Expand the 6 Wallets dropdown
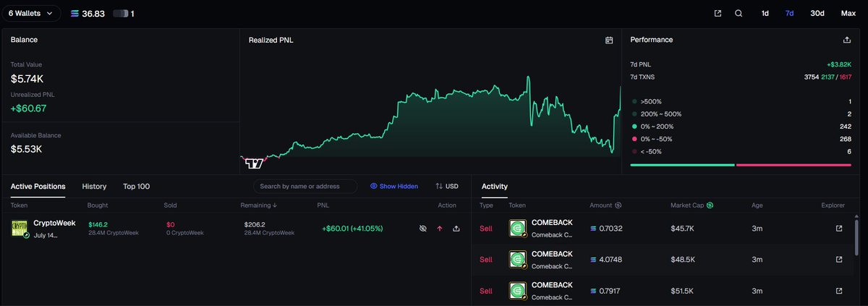The height and width of the screenshot is (306, 868). 30,13
